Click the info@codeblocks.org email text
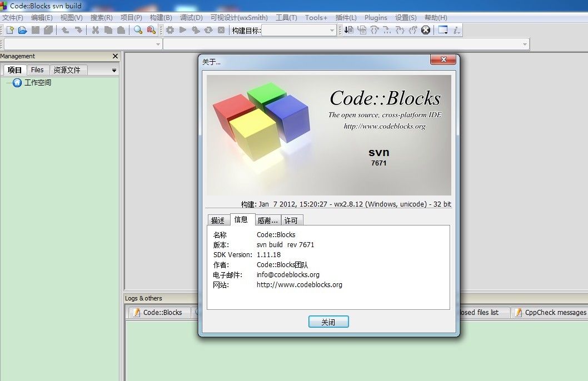588x381 pixels. click(x=288, y=274)
